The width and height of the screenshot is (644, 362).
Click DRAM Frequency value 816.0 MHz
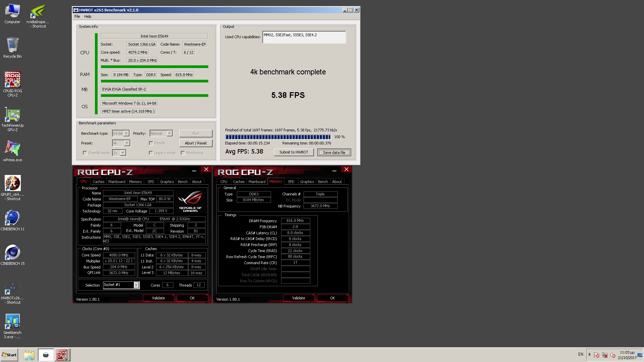point(295,221)
